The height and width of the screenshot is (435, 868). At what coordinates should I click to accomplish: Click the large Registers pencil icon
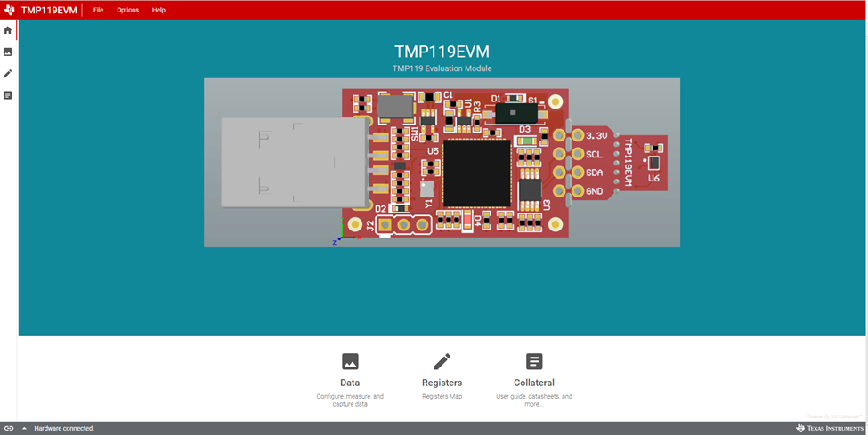point(442,361)
